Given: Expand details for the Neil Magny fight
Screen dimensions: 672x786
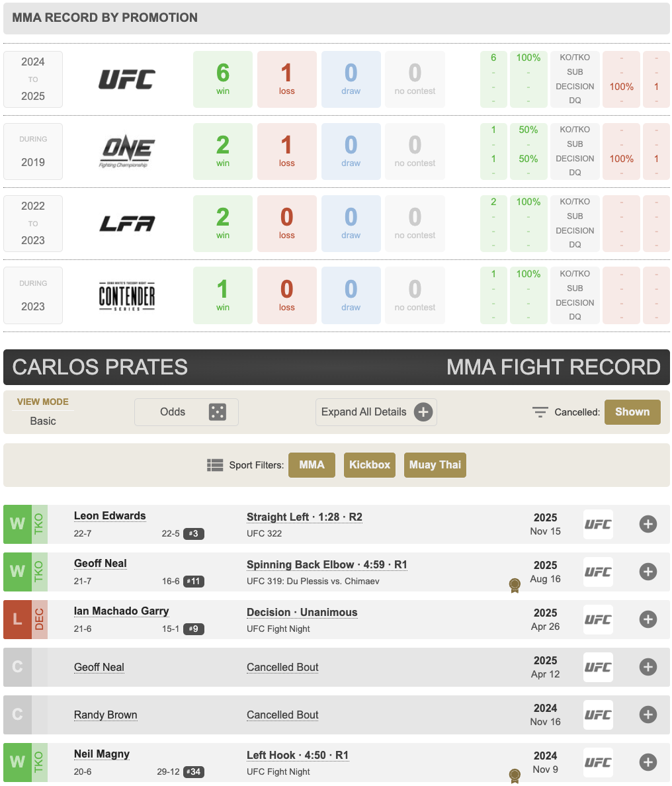Looking at the screenshot, I should coord(648,763).
